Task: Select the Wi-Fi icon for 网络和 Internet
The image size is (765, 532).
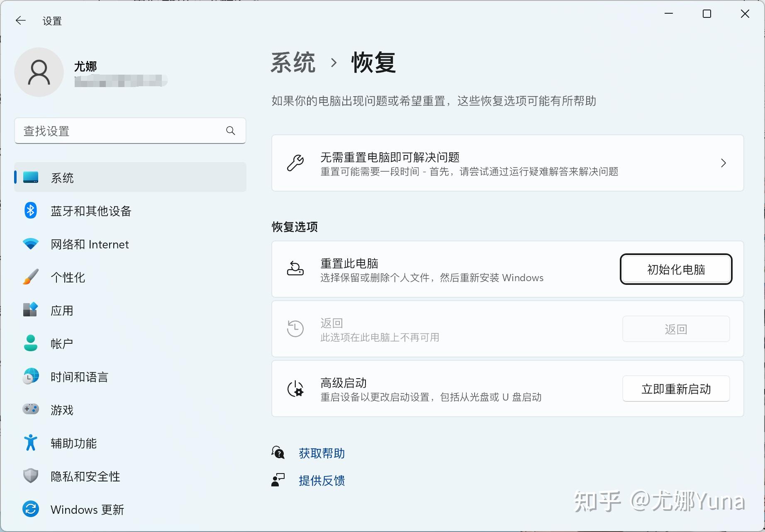Action: (x=30, y=244)
